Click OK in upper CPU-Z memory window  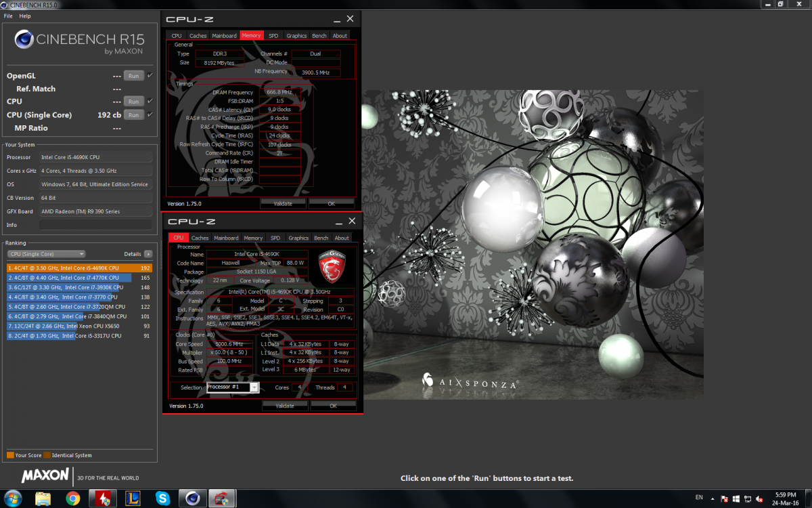332,203
